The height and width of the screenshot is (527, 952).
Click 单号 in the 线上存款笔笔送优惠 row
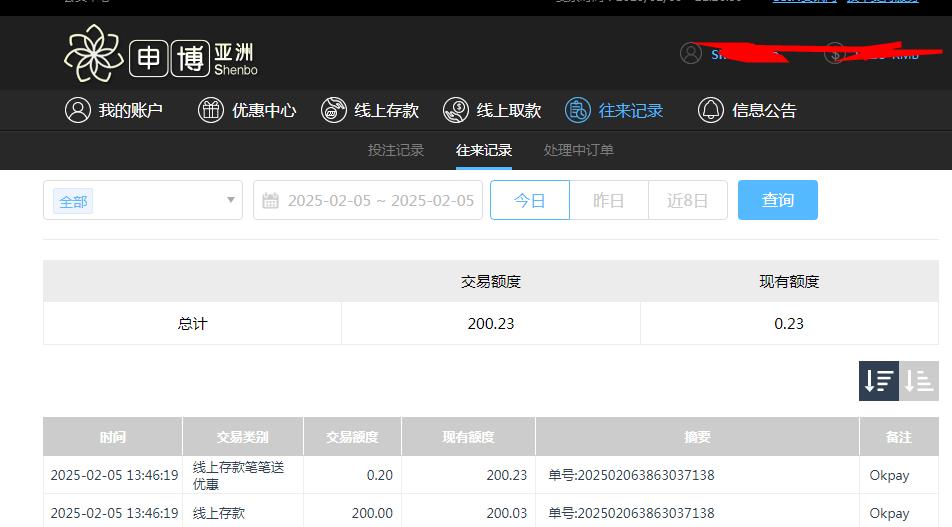[x=631, y=475]
